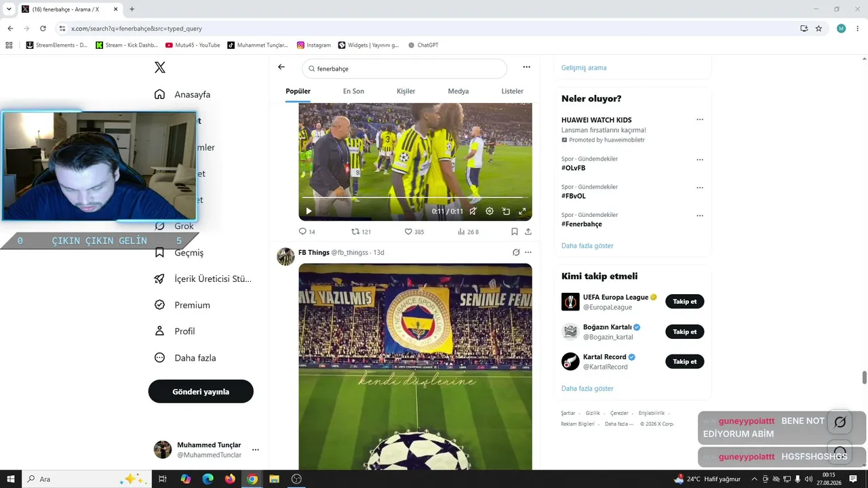
Task: Play the football video in the post
Action: 309,211
